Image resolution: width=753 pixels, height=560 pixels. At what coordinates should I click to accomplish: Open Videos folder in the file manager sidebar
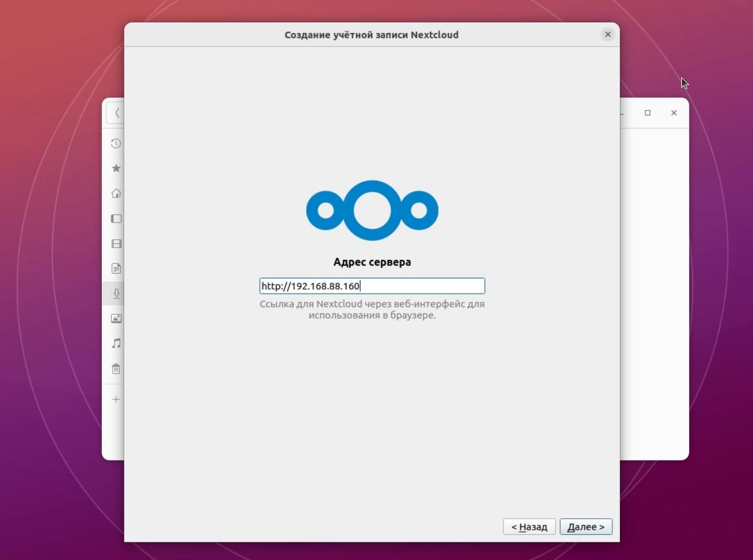(x=116, y=243)
